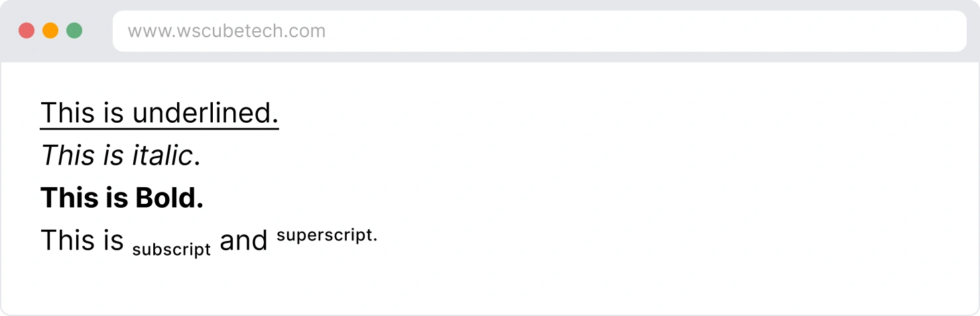Click "This" in the underlined sentence
Screen dimensions: 980x316
(68, 113)
